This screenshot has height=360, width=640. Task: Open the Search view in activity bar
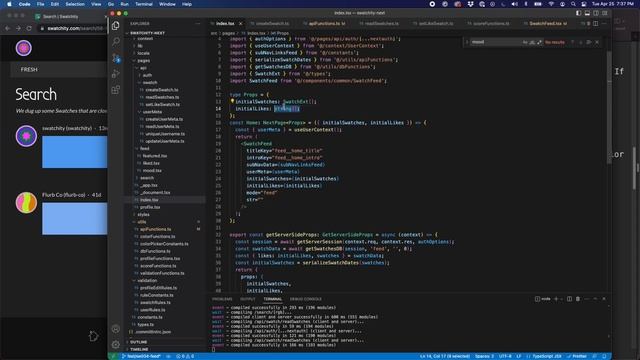tap(116, 42)
